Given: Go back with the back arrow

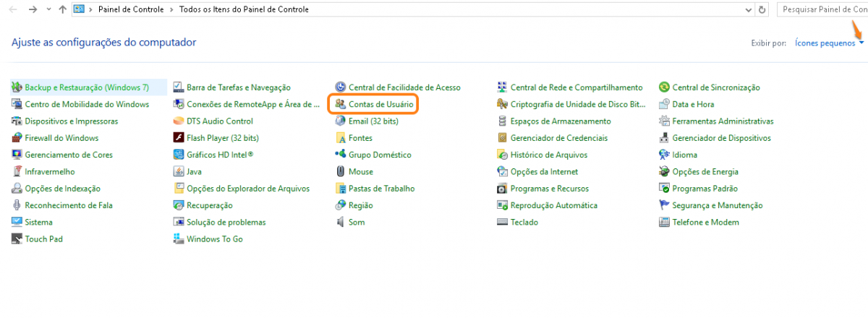Looking at the screenshot, I should pos(12,9).
